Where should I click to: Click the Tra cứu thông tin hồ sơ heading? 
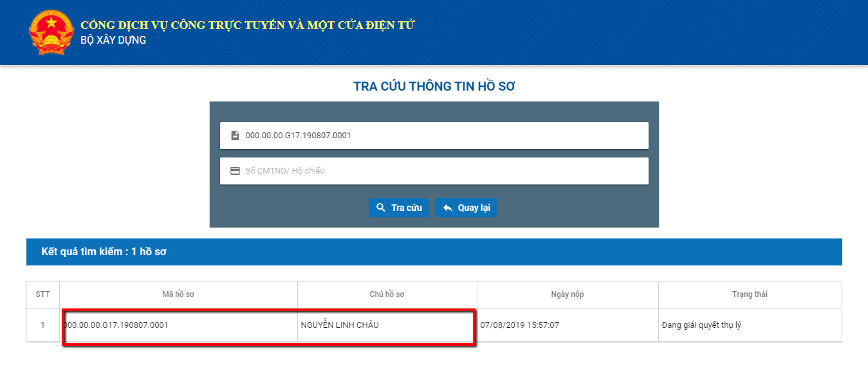tap(434, 86)
